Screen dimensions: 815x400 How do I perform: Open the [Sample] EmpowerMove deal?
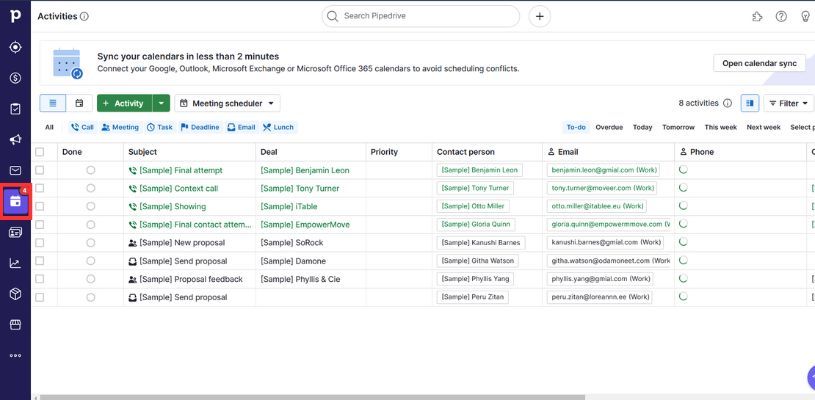point(305,224)
